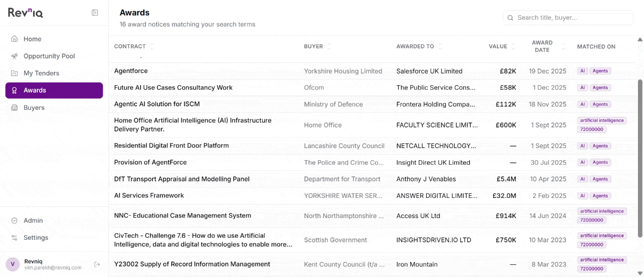Click artificial intelligence tag in Home Office row
644x277 pixels.
pyautogui.click(x=602, y=120)
